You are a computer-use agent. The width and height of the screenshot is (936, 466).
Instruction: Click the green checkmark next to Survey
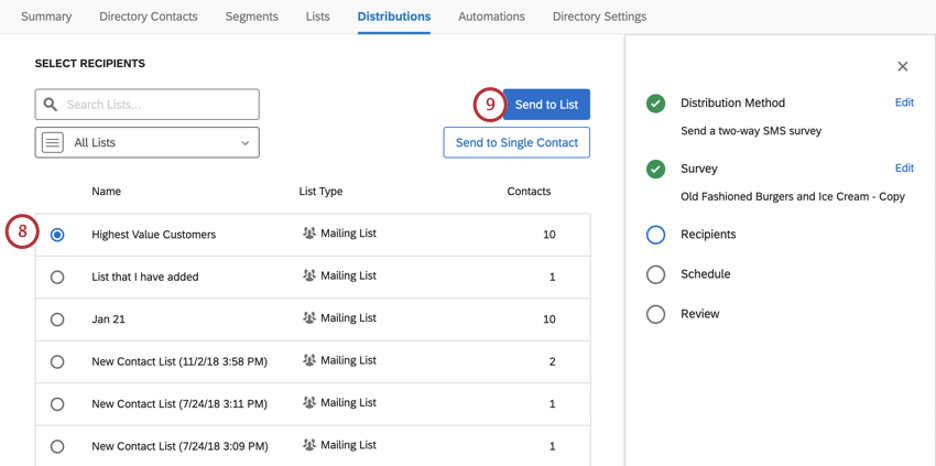(x=655, y=169)
